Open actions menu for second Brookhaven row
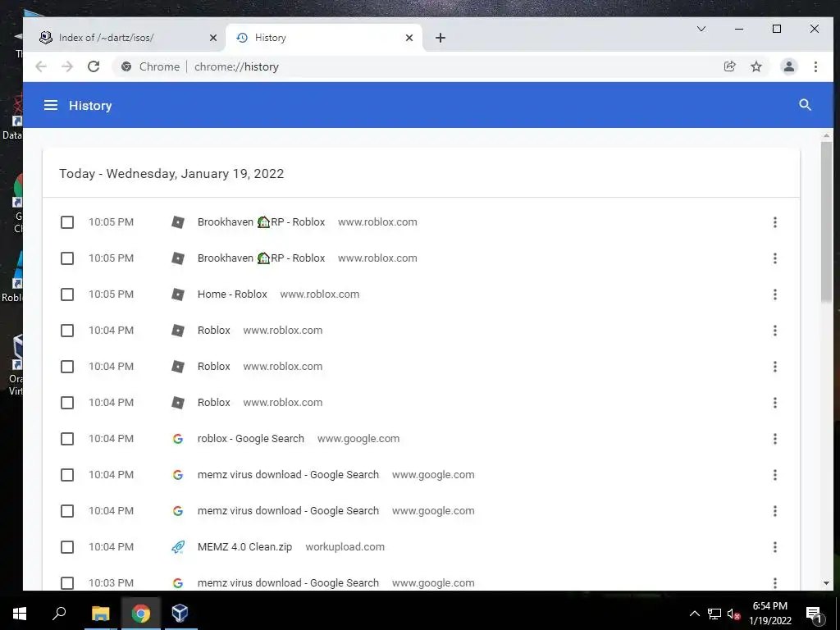 (774, 258)
